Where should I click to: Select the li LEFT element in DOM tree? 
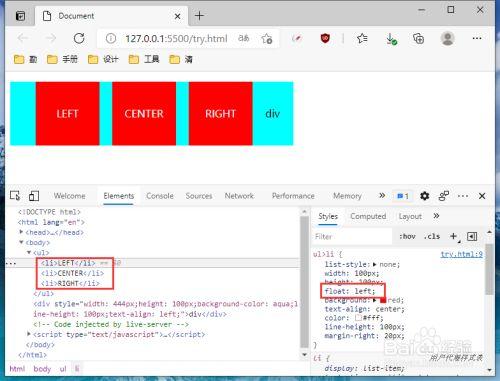pyautogui.click(x=68, y=263)
